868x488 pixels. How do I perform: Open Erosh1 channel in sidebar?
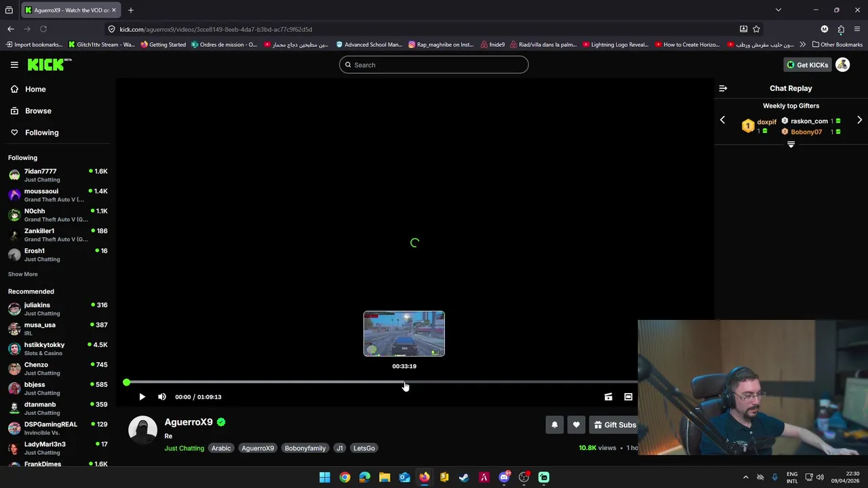(x=58, y=254)
